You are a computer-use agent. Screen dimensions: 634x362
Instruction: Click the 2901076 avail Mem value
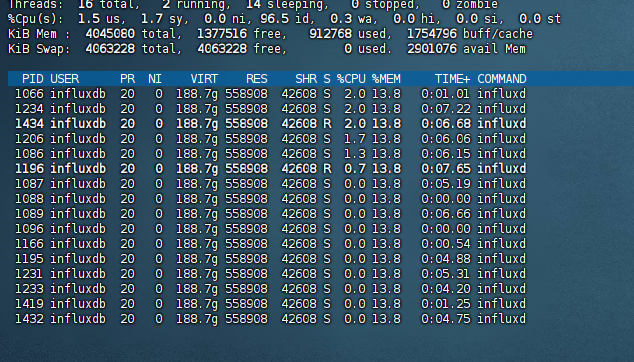point(432,49)
